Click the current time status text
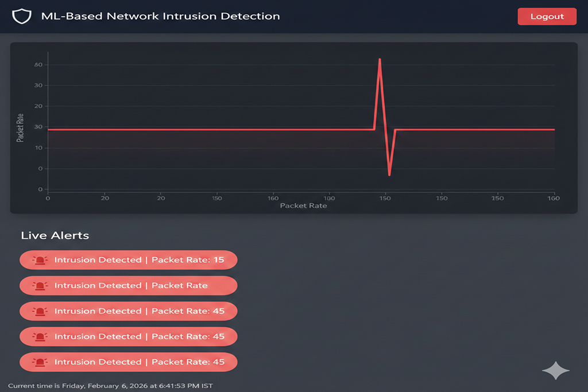Image resolution: width=588 pixels, height=392 pixels. click(110, 386)
